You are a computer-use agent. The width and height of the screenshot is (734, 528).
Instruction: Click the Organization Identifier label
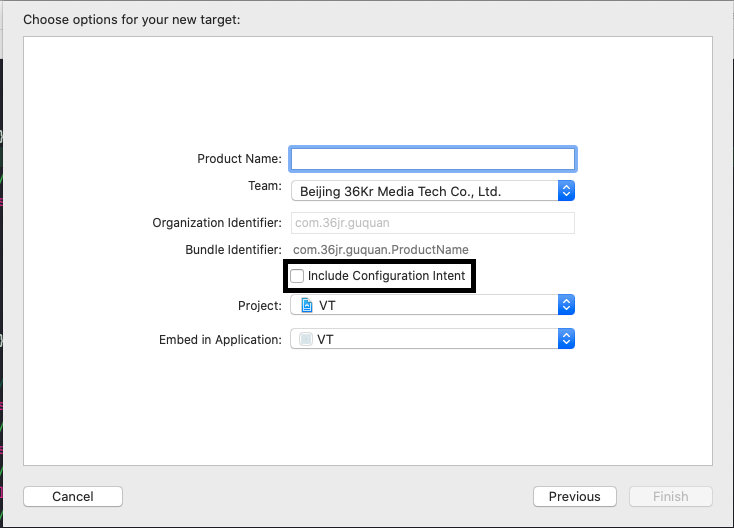tap(217, 223)
